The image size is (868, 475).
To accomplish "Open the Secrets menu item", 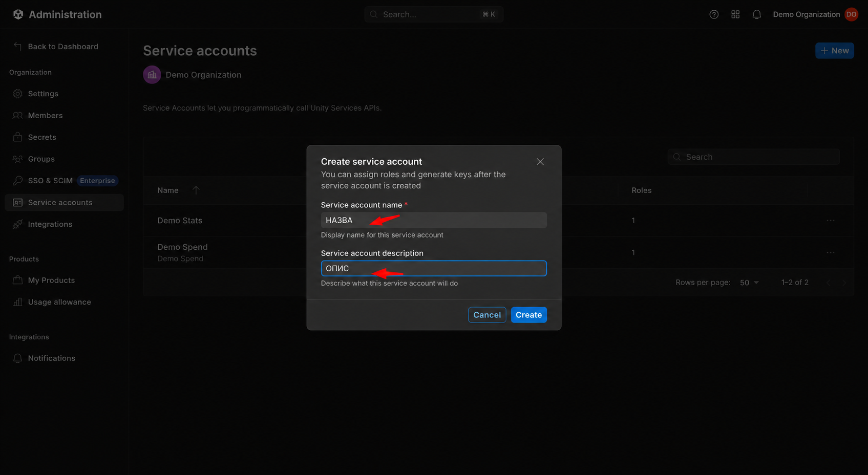I will tap(64, 137).
